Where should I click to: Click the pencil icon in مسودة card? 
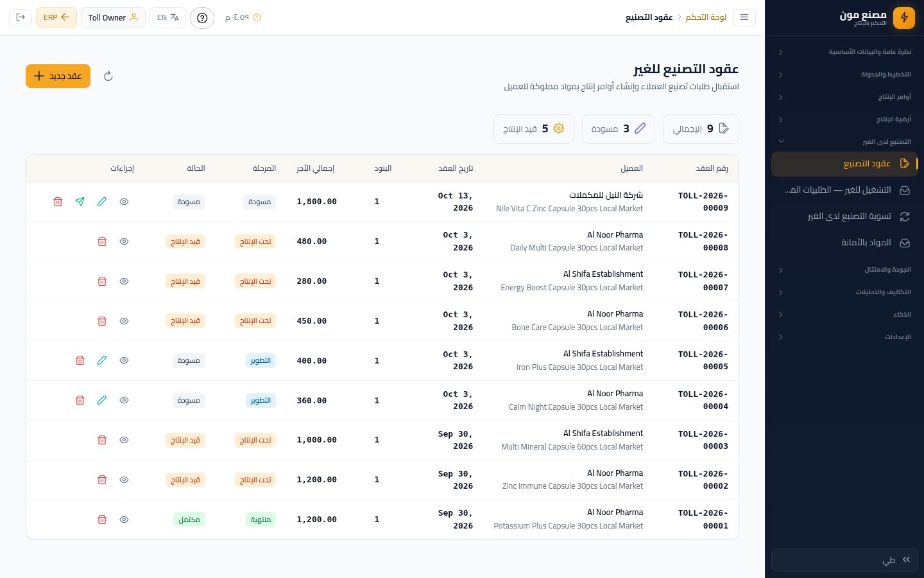pyautogui.click(x=640, y=128)
